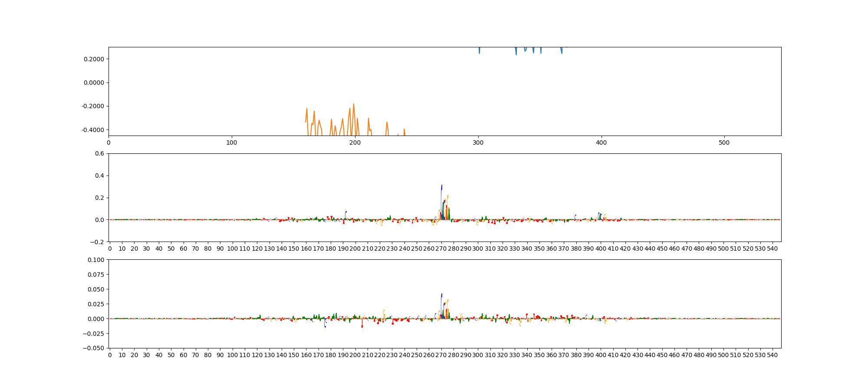
Task: Click the '400' x-axis tick of top plot
Action: point(601,142)
